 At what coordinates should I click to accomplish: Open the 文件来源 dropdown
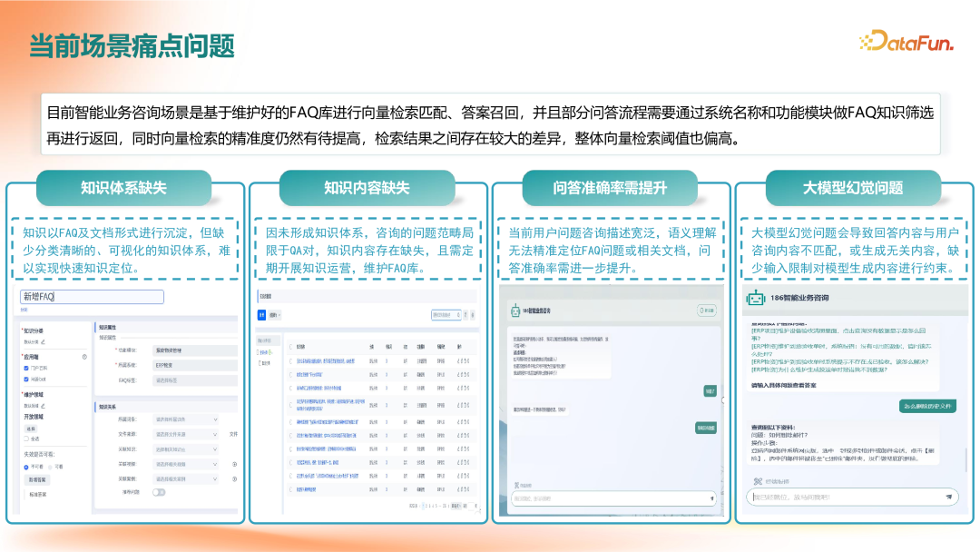186,435
